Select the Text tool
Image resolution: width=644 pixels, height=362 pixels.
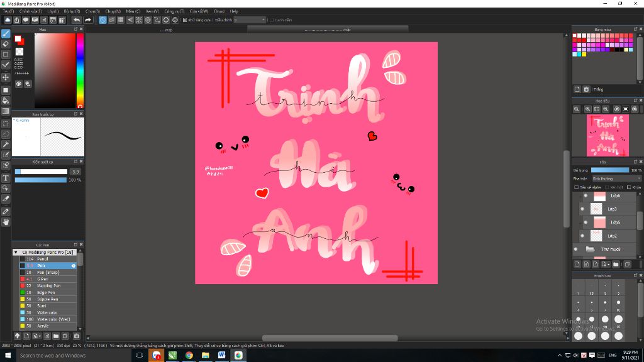click(6, 178)
